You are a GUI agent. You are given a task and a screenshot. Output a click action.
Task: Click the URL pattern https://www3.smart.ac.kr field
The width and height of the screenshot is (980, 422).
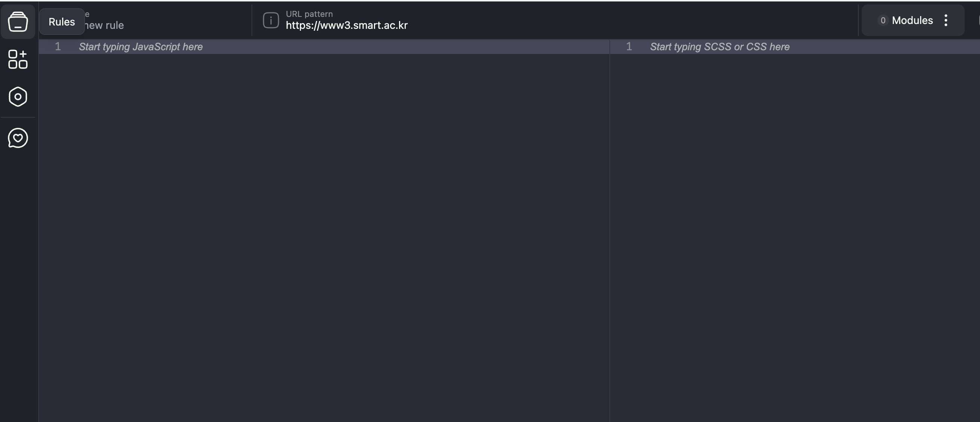[347, 25]
